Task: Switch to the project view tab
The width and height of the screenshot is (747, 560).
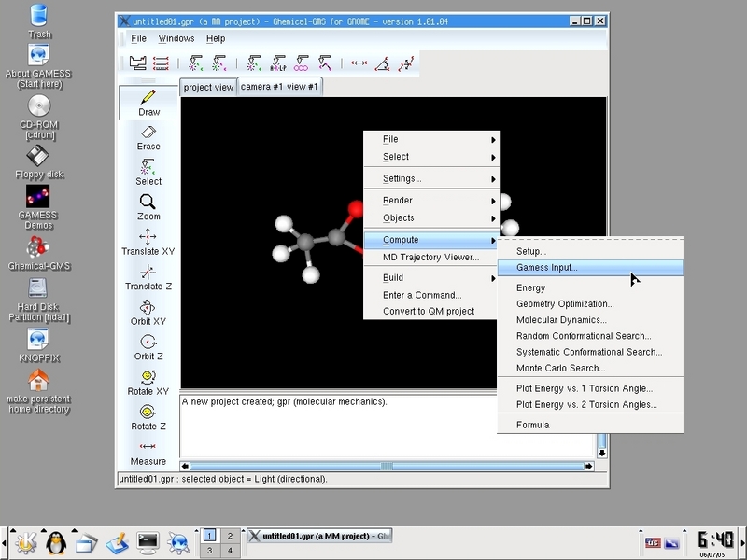Action: click(208, 88)
